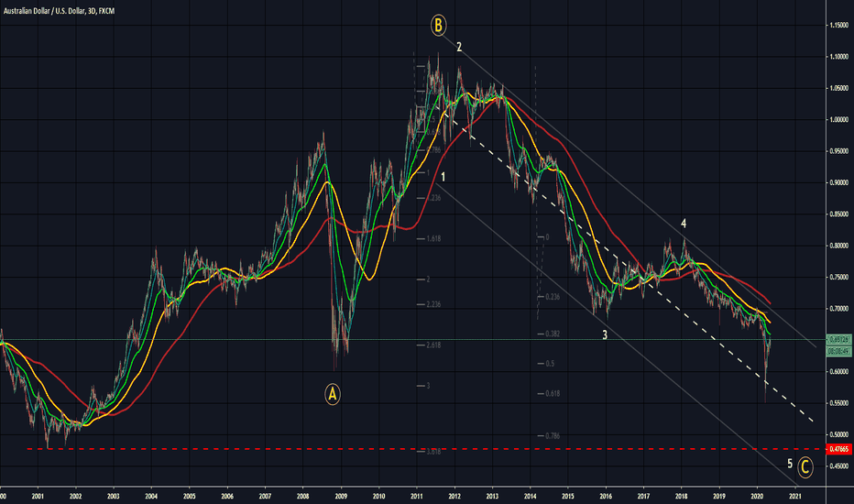Click the 0.95000 price axis label

coord(838,151)
